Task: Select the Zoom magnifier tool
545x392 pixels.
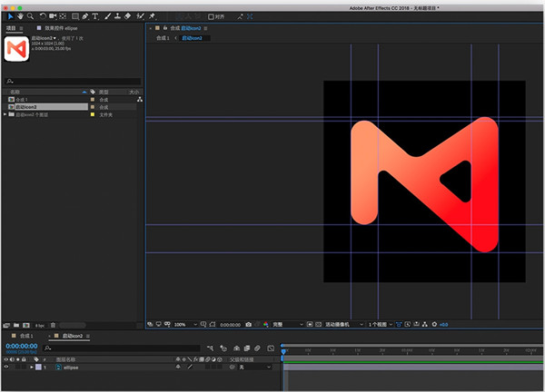Action: (30, 15)
